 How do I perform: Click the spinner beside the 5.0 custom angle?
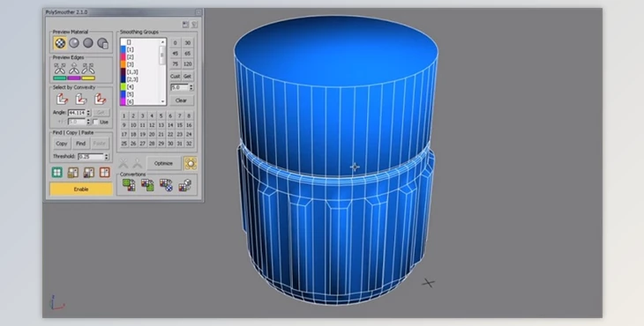[x=191, y=87]
